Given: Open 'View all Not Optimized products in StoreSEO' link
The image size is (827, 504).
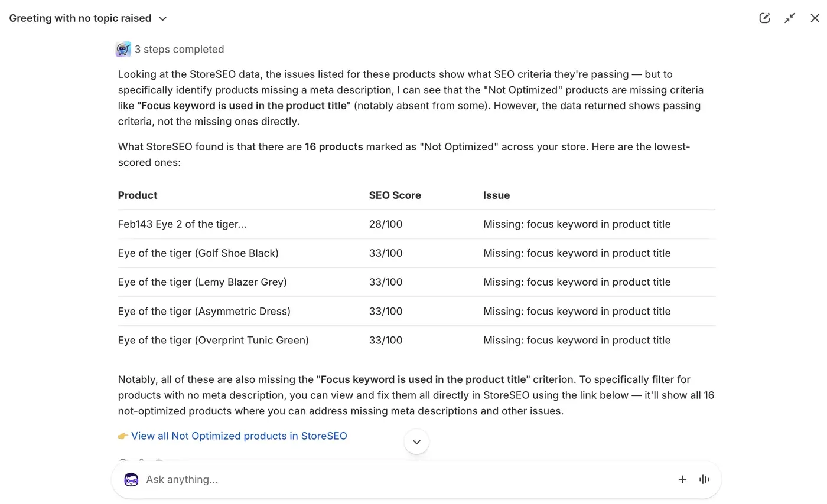Looking at the screenshot, I should [239, 436].
